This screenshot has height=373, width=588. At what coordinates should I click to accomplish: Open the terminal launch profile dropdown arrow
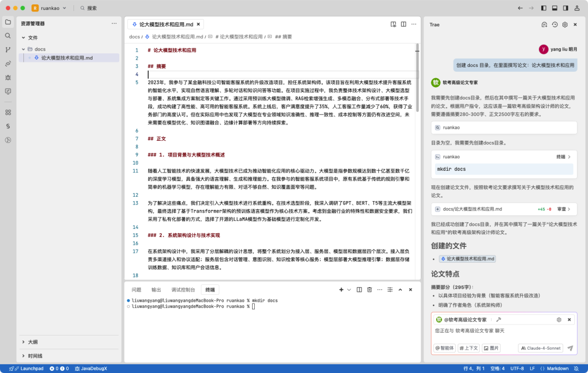click(349, 290)
